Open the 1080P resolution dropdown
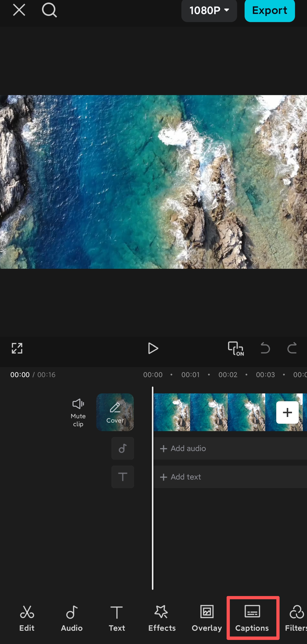The height and width of the screenshot is (644, 307). (x=209, y=10)
